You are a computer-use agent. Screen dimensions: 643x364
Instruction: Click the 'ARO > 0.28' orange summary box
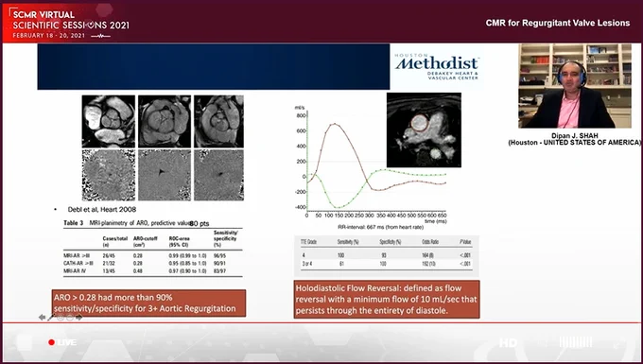point(148,303)
